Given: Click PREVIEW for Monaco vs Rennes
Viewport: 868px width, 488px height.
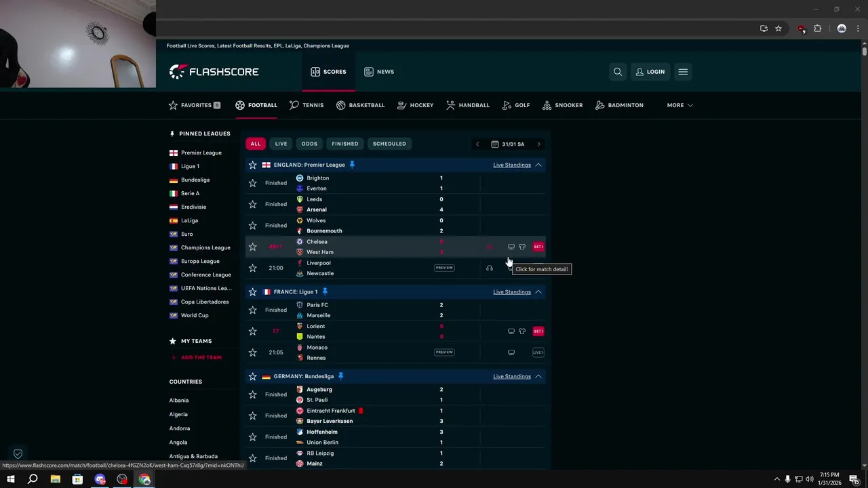Looking at the screenshot, I should coord(444,352).
